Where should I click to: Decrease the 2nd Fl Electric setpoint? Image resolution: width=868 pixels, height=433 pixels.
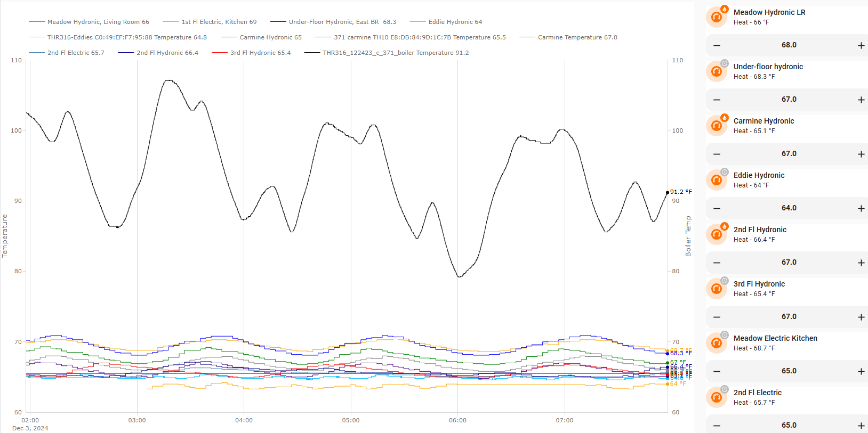(717, 426)
